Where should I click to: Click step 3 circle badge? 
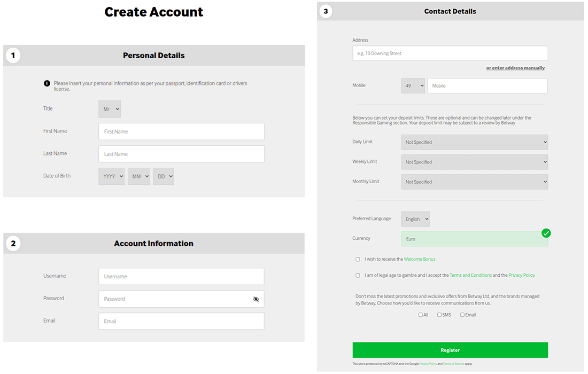[325, 11]
